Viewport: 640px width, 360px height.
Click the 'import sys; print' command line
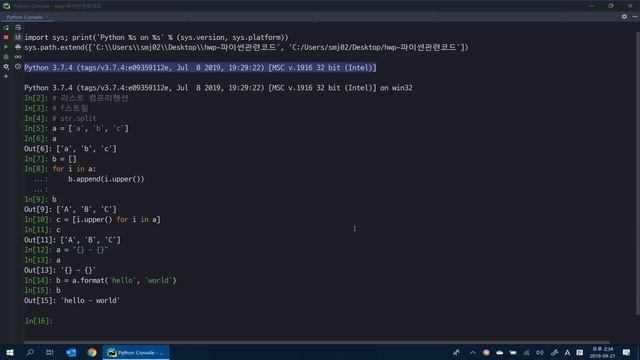click(156, 38)
